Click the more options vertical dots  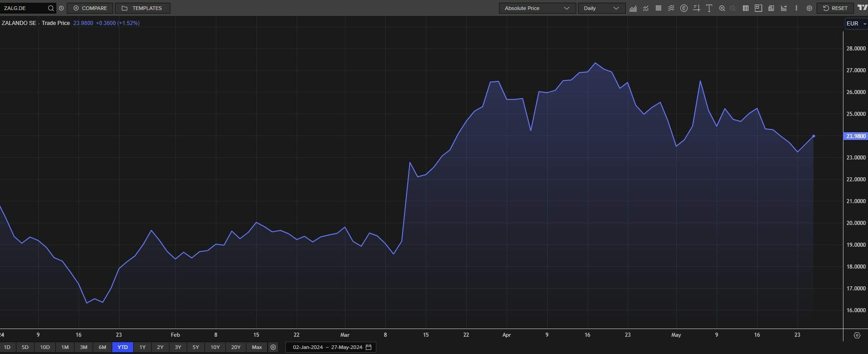(x=796, y=8)
